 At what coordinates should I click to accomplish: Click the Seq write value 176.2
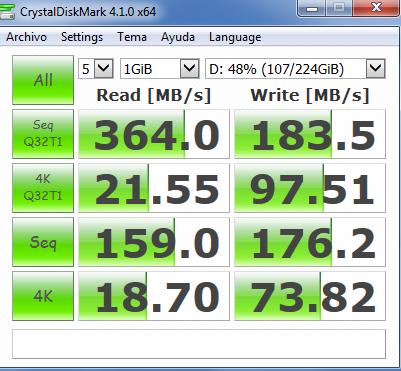[x=310, y=242]
